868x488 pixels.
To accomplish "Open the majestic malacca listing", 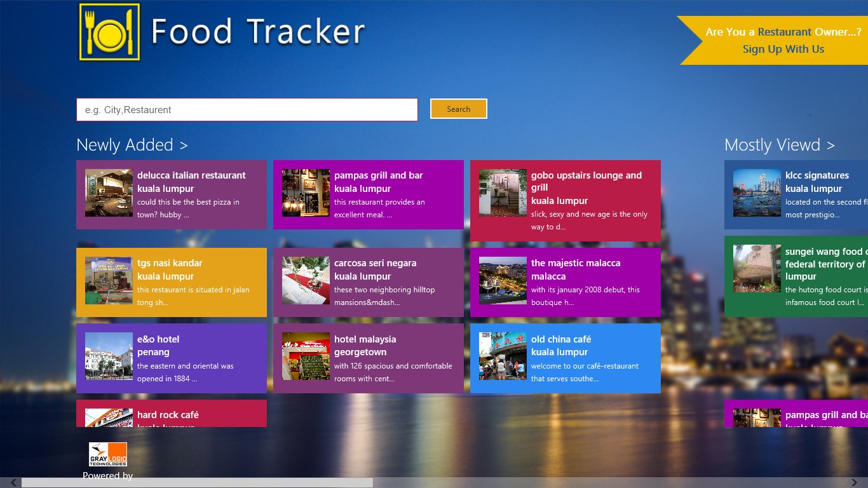I will pyautogui.click(x=566, y=281).
